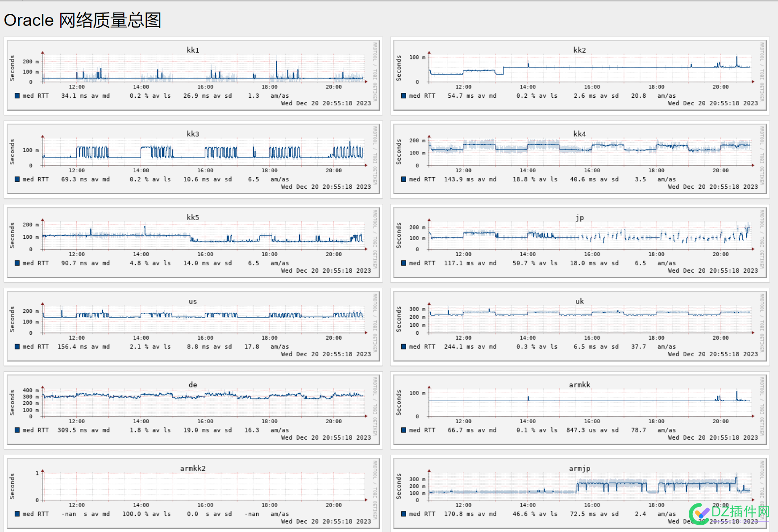Click the '-nan s av md' value under armkk2
Screen dimensions: 778x532
pyautogui.click(x=85, y=514)
